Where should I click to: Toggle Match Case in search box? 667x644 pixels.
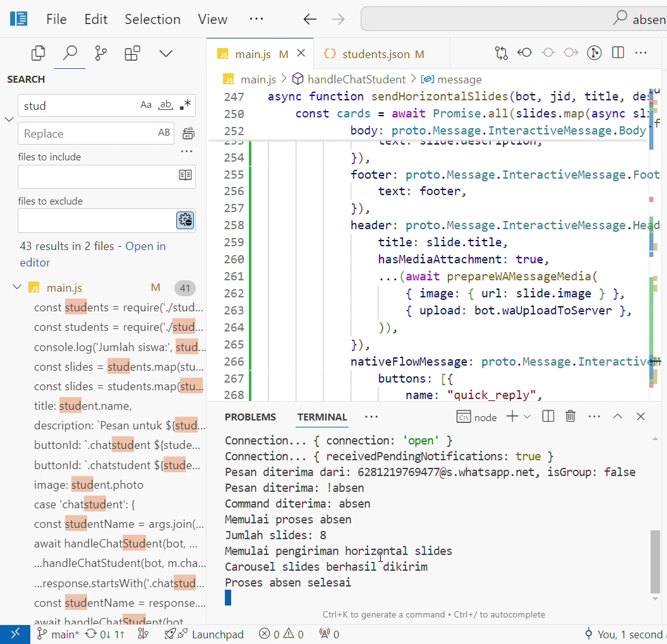tap(146, 105)
